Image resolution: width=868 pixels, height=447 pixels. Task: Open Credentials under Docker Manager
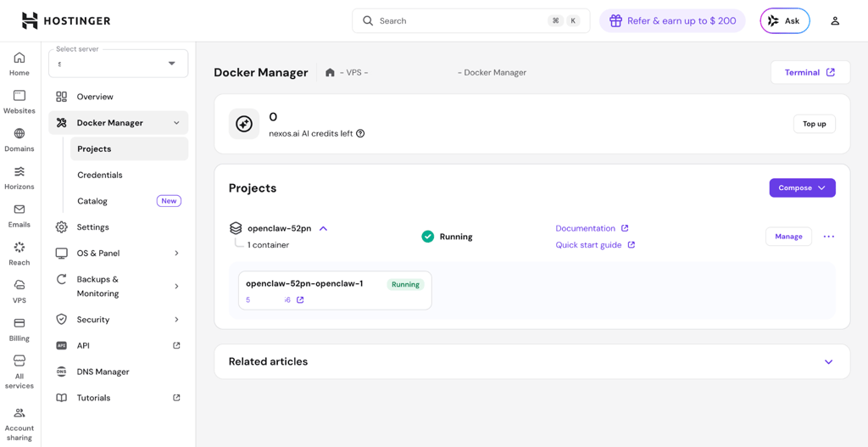129,175
